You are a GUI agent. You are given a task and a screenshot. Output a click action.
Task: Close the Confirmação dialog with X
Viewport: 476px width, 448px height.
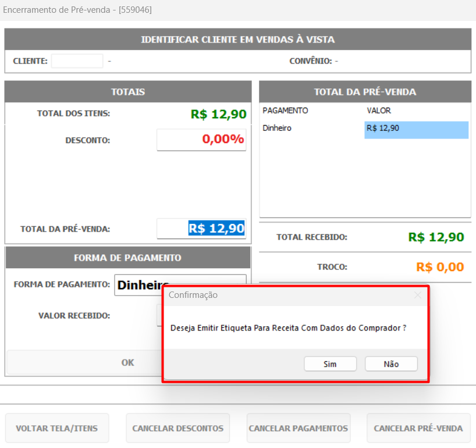pos(418,295)
